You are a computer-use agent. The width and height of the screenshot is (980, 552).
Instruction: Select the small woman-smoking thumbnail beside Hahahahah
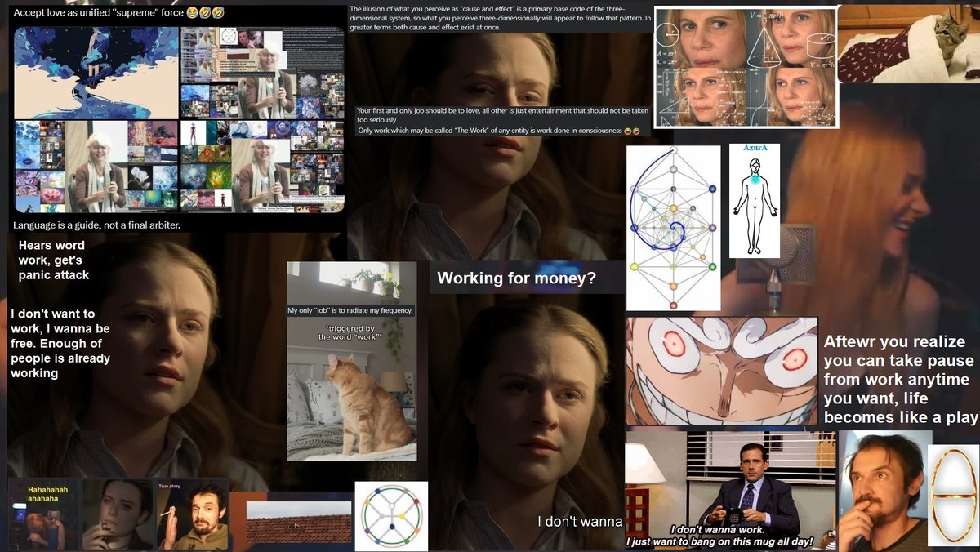pos(118,514)
